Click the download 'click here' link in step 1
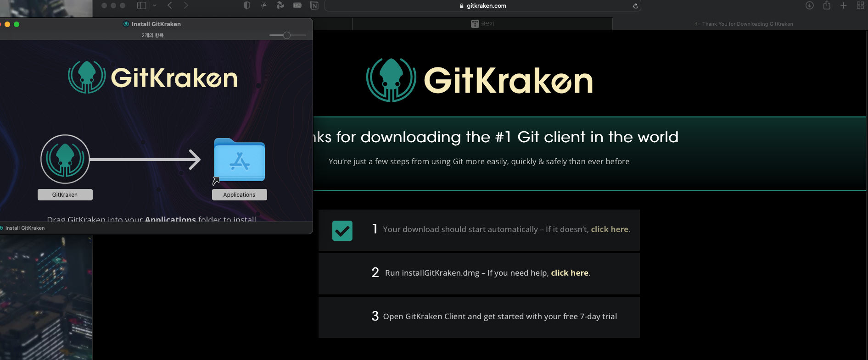 [610, 229]
